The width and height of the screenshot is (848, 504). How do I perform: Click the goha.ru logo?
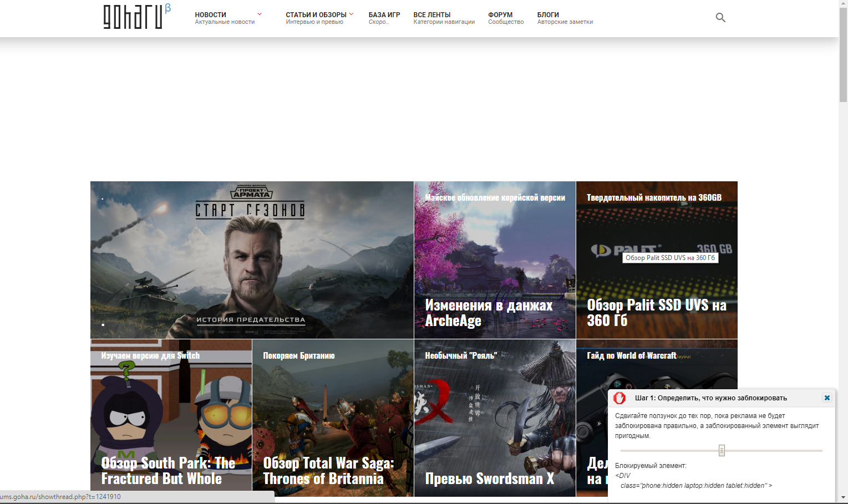(137, 16)
